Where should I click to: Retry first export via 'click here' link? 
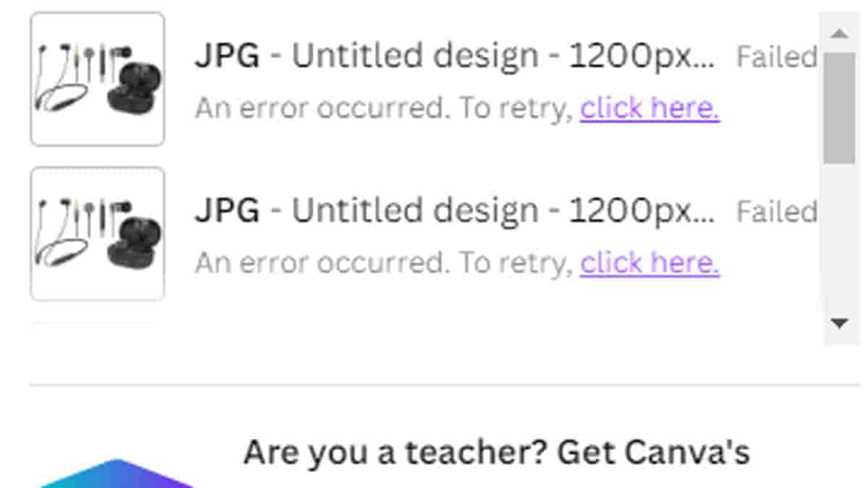(650, 108)
